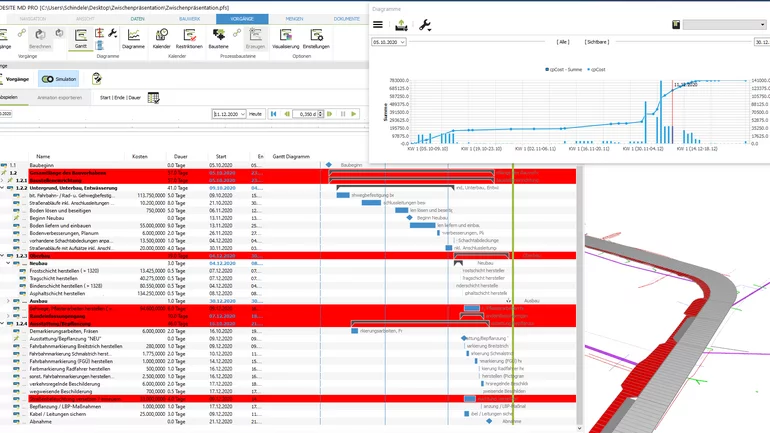Open the 05.10.2020 start date dropdown

point(404,43)
